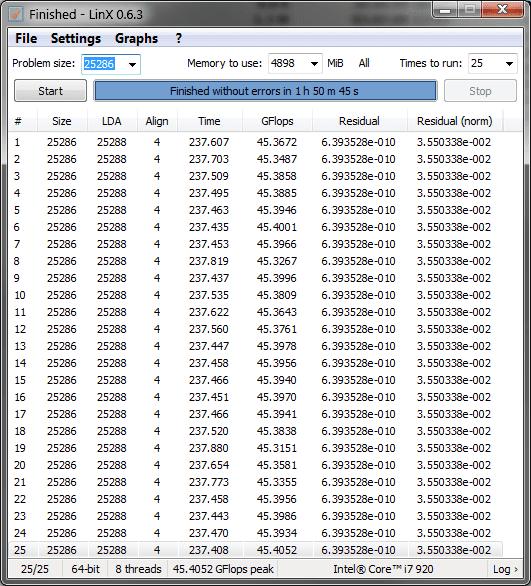Click the Residual (norm) column header

[x=454, y=121]
